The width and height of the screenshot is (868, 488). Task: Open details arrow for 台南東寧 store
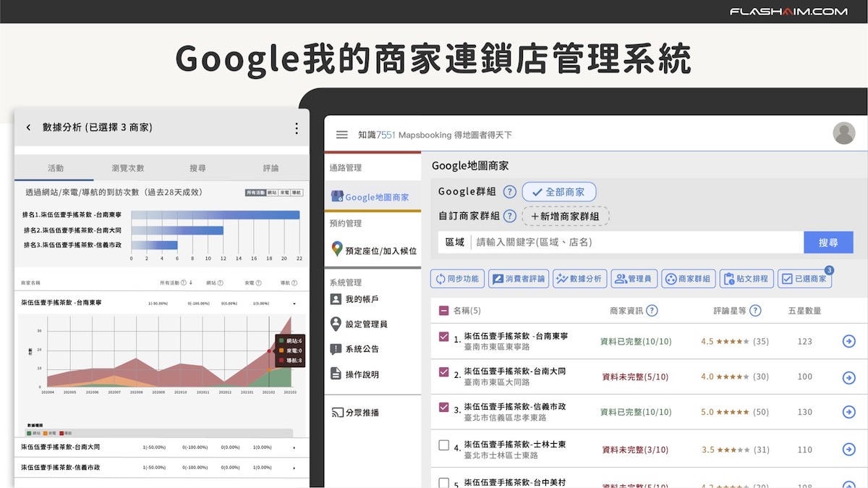[849, 341]
